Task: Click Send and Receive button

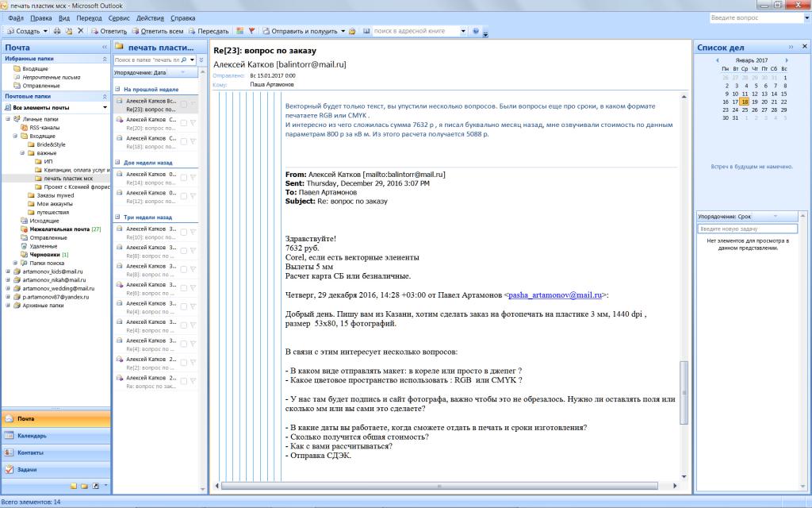Action: pyautogui.click(x=301, y=31)
